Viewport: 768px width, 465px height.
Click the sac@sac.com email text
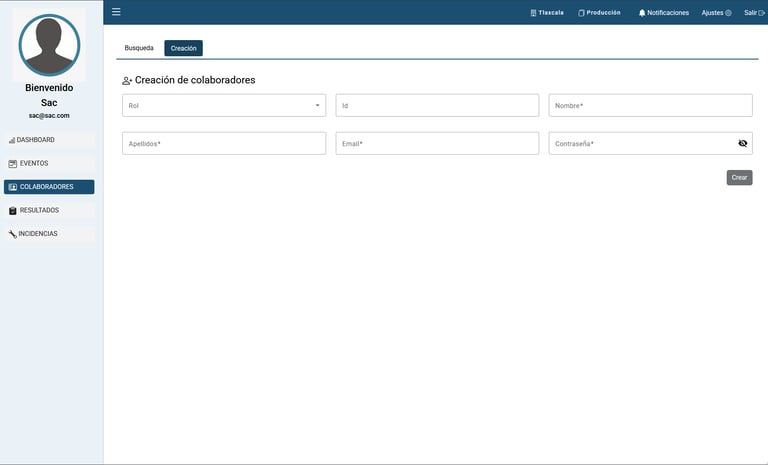[49, 116]
